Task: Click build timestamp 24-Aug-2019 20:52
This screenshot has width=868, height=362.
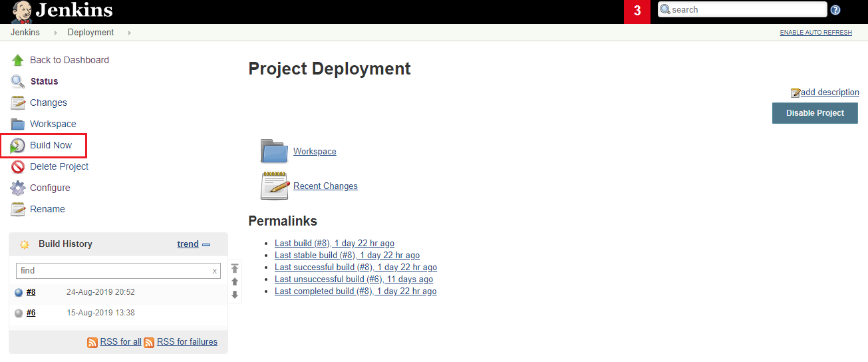Action: pyautogui.click(x=100, y=292)
